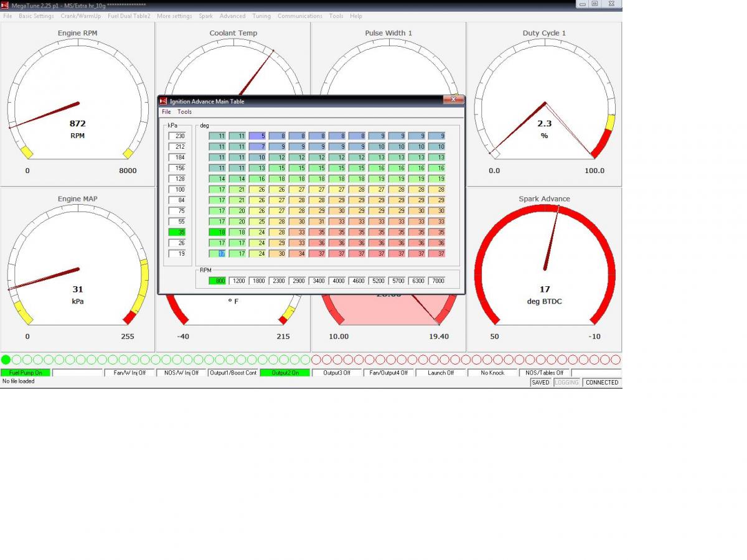
Task: Click the Launch Off status indicator
Action: pos(440,373)
